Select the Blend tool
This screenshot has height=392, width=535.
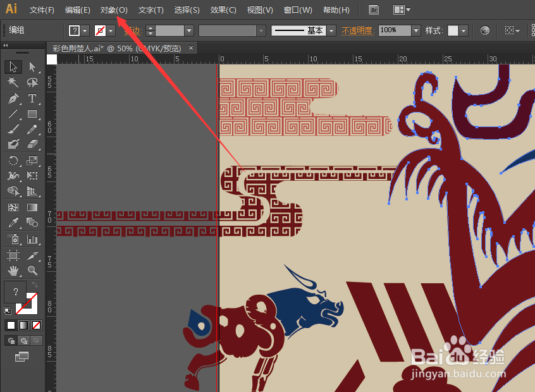pyautogui.click(x=32, y=223)
